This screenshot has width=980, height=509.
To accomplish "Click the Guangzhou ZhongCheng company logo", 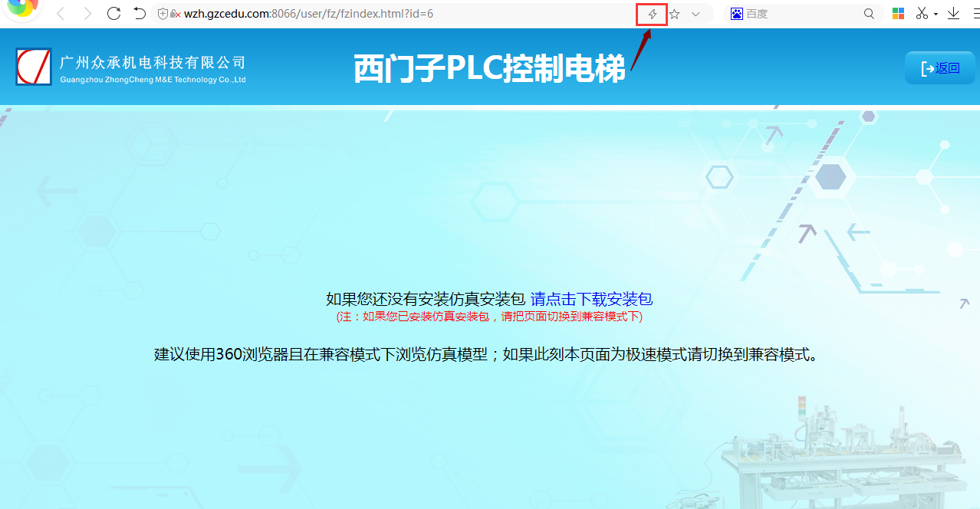I will click(34, 67).
